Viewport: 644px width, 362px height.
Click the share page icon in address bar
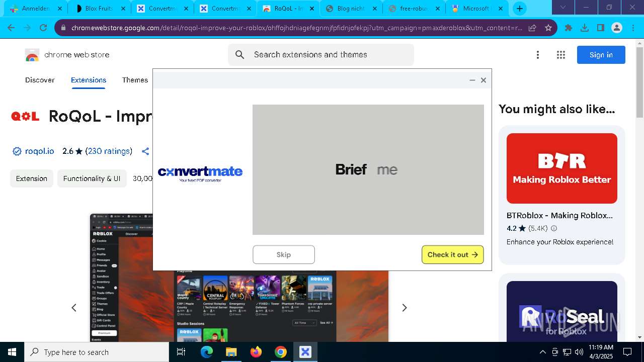(x=532, y=28)
